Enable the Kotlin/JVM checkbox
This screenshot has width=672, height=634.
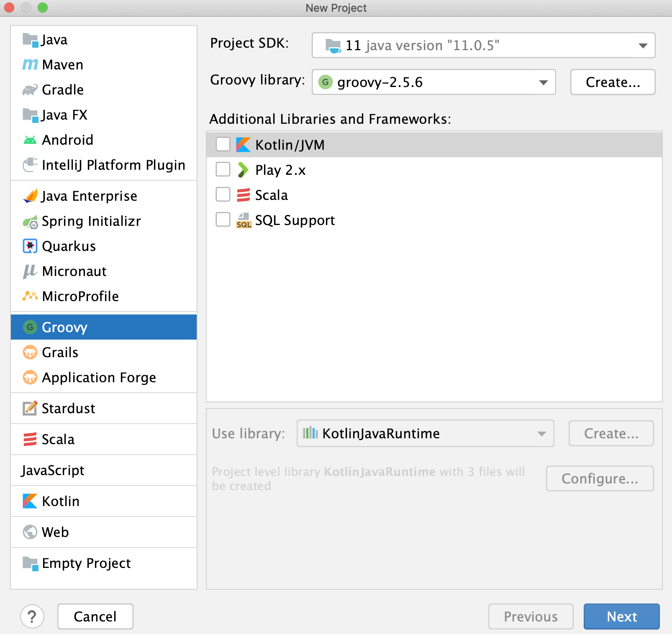(223, 144)
